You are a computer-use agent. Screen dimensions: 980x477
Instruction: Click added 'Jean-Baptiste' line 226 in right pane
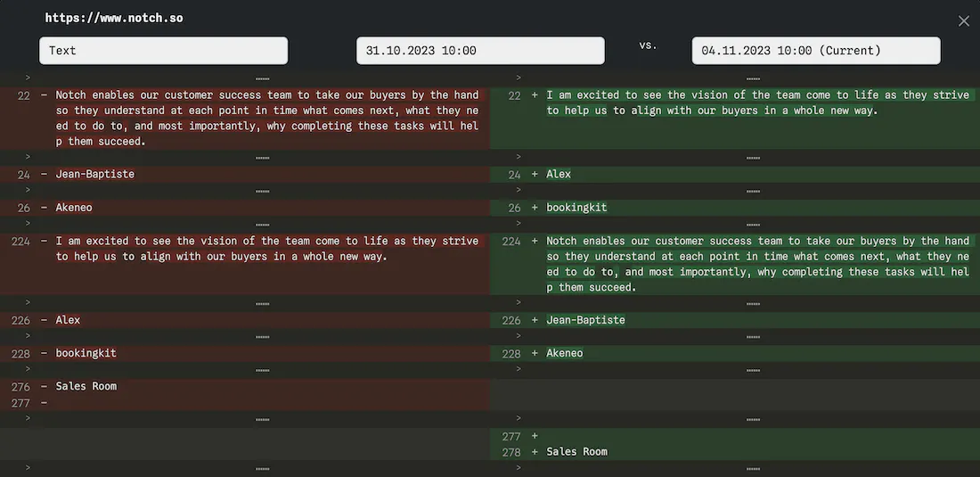(x=585, y=320)
